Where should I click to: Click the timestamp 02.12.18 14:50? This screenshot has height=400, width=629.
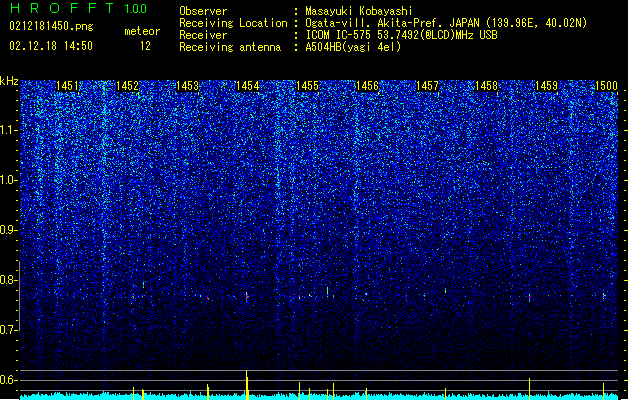51,46
